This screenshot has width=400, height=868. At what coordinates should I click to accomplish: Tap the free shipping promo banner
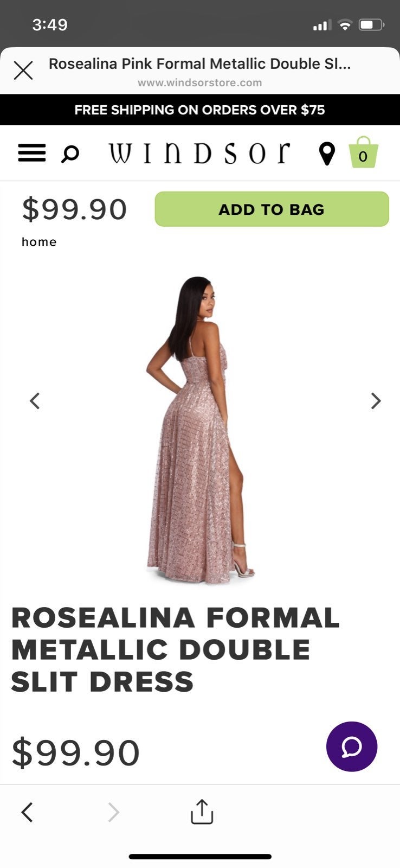[x=200, y=110]
